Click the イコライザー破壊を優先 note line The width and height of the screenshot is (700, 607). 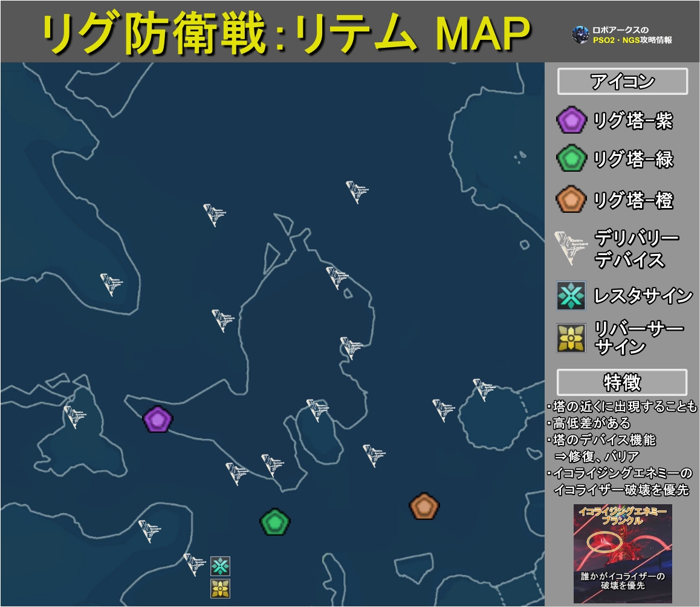click(x=621, y=490)
